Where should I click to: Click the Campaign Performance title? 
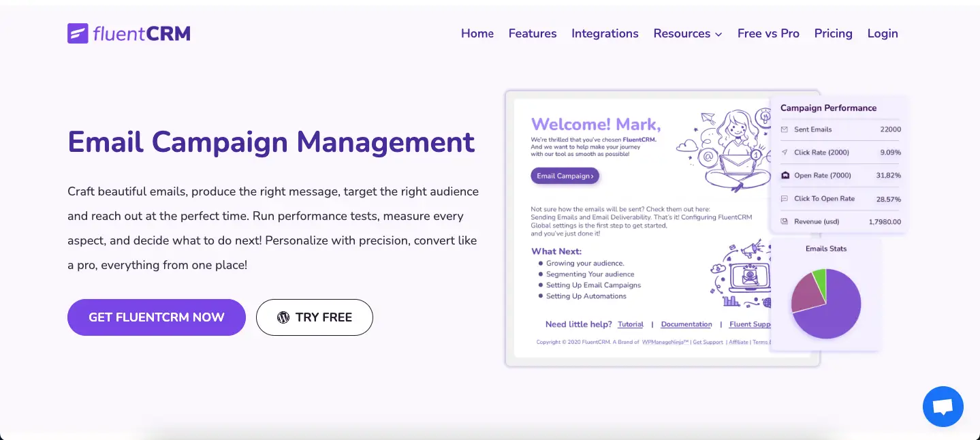[828, 108]
